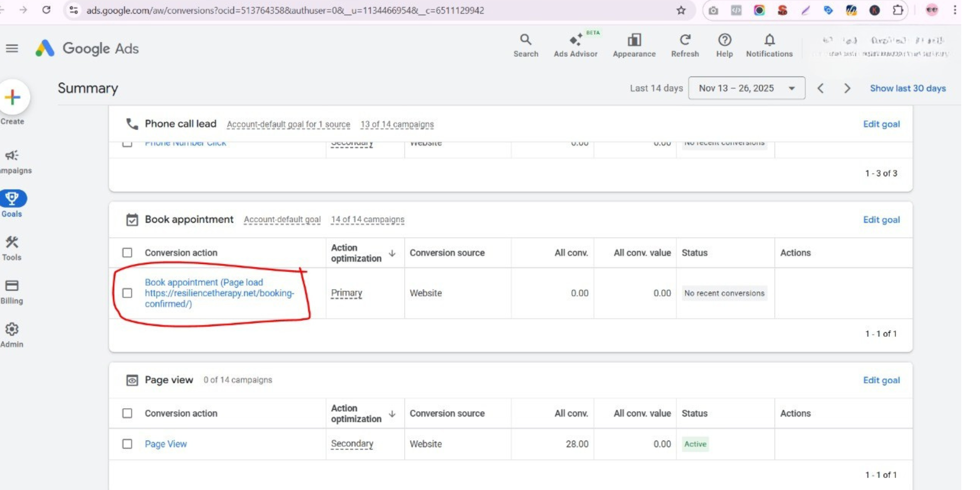Go to previous date range arrow

click(x=820, y=88)
